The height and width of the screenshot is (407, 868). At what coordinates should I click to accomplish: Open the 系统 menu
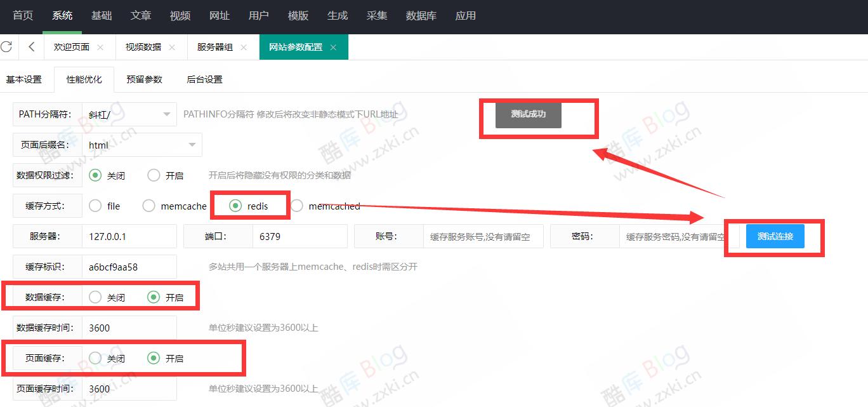coord(62,16)
